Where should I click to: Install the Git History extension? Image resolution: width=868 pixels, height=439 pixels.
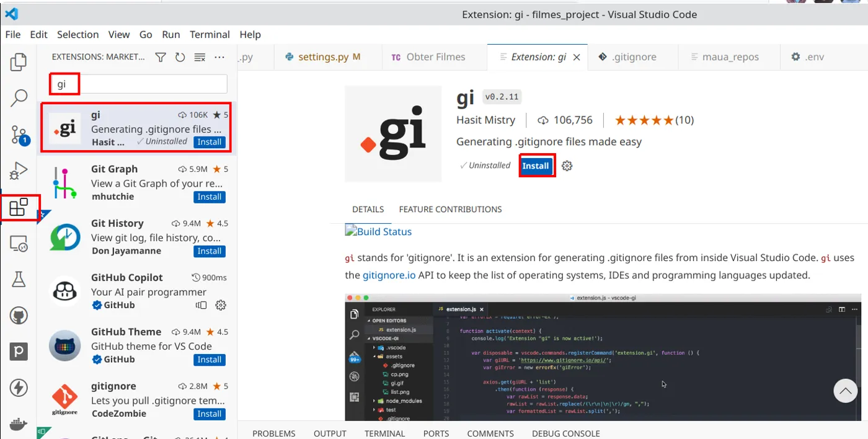tap(210, 251)
